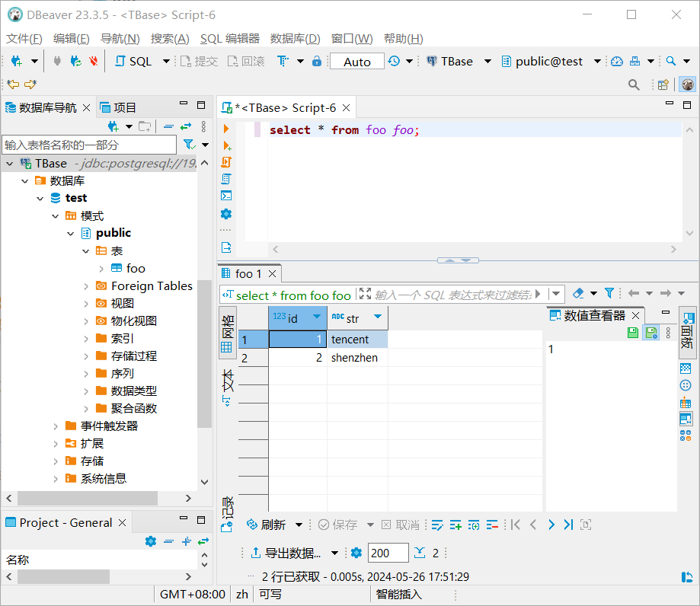Click the project panel horizontal scrollbar thumb
Image resolution: width=700 pixels, height=606 pixels.
tap(63, 576)
